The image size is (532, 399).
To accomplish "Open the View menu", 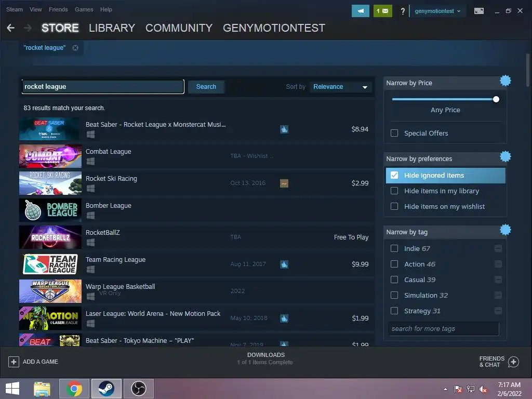I will 36,9.
